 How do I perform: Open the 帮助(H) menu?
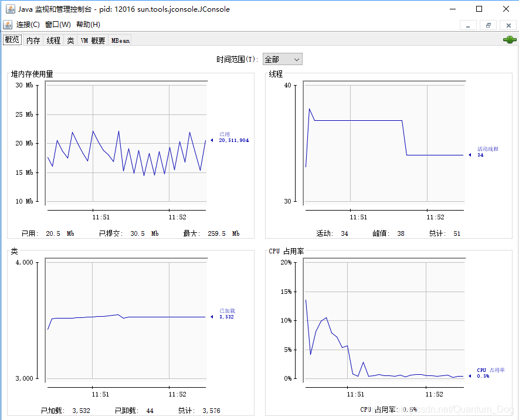[88, 25]
